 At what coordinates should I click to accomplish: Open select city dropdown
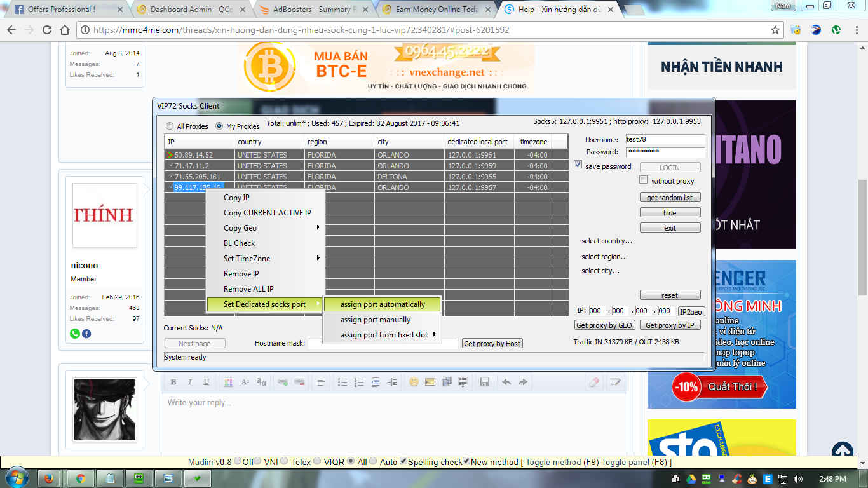pos(600,271)
